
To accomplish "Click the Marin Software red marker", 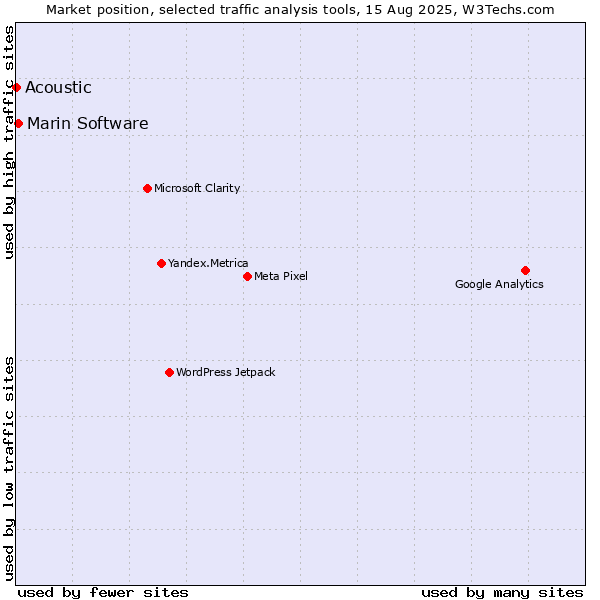I will click(18, 124).
